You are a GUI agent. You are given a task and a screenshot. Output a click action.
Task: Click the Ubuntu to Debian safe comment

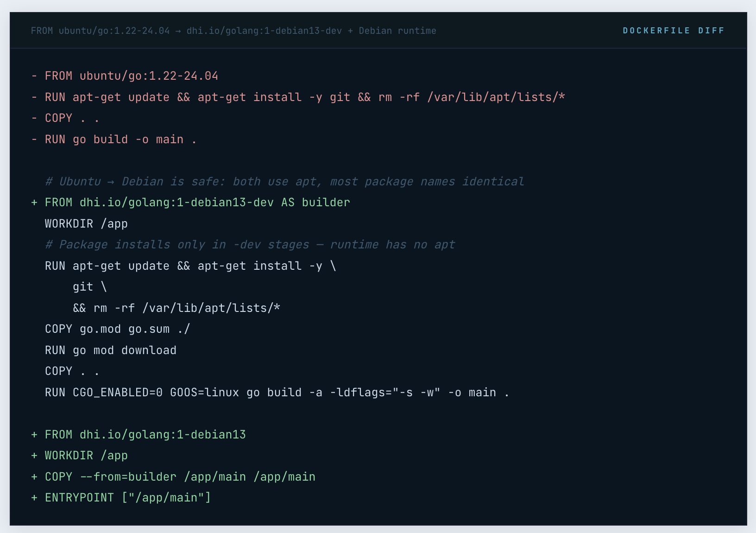[x=284, y=181]
